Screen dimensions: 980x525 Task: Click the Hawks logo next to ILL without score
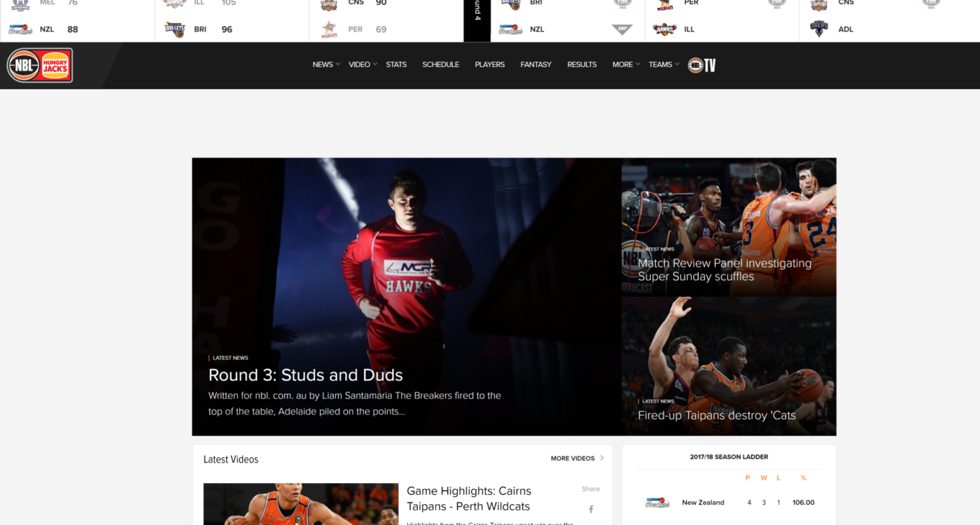664,29
